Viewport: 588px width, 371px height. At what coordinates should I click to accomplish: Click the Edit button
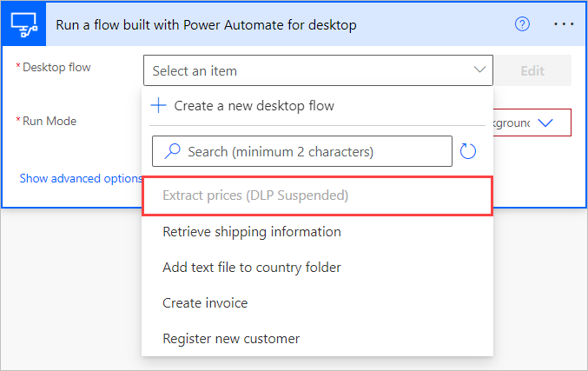532,70
